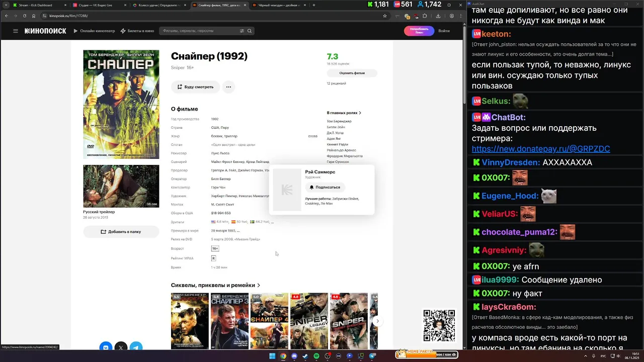Click Буду смотреть button
The image size is (644, 362).
pos(195,87)
